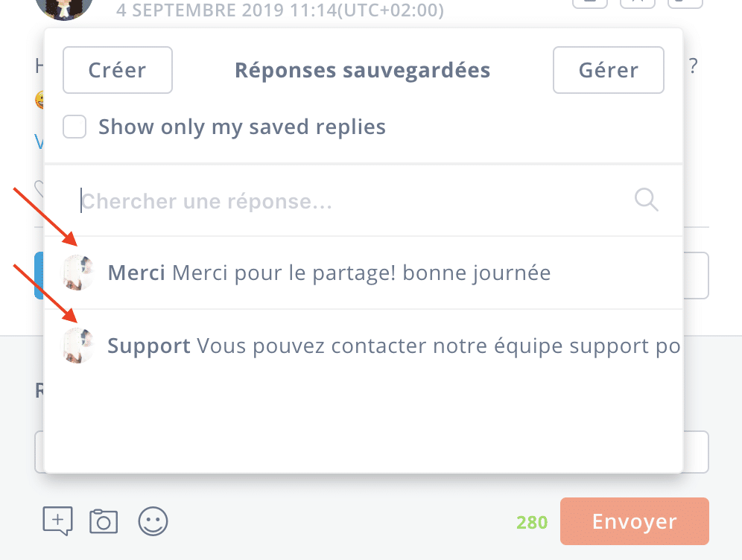Viewport: 742px width, 560px height.
Task: Click the Envoyer send button
Action: [634, 521]
